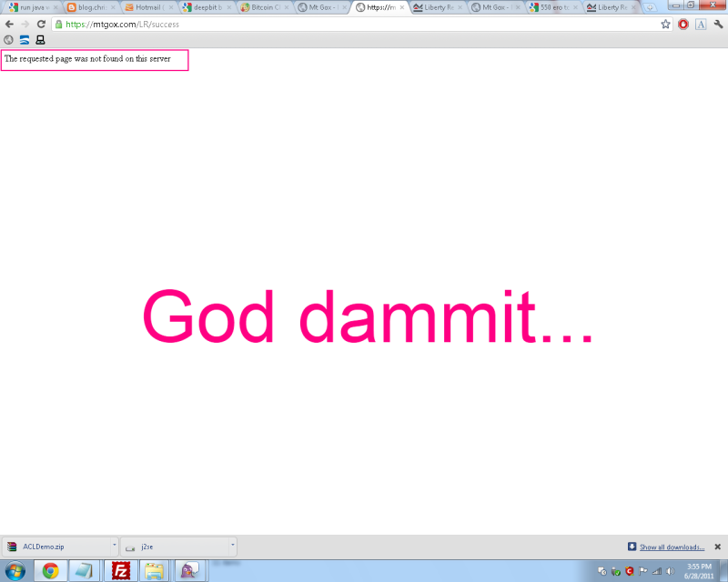The image size is (728, 582).
Task: Open the Pidgin messenger taskbar icon
Action: pyautogui.click(x=189, y=570)
